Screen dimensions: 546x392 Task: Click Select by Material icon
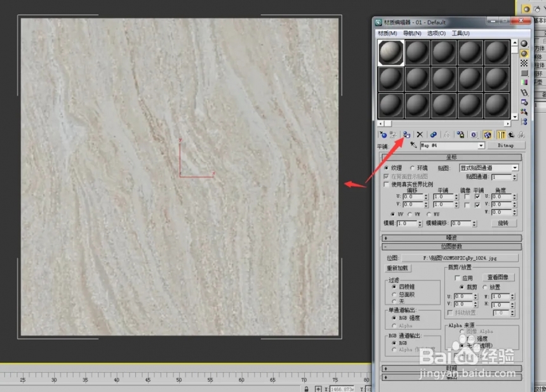(x=524, y=112)
